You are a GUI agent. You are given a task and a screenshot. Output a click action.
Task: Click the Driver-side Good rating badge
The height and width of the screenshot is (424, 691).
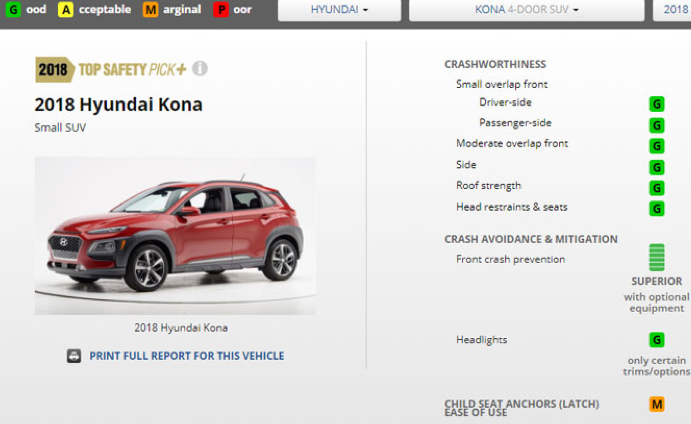pos(657,104)
